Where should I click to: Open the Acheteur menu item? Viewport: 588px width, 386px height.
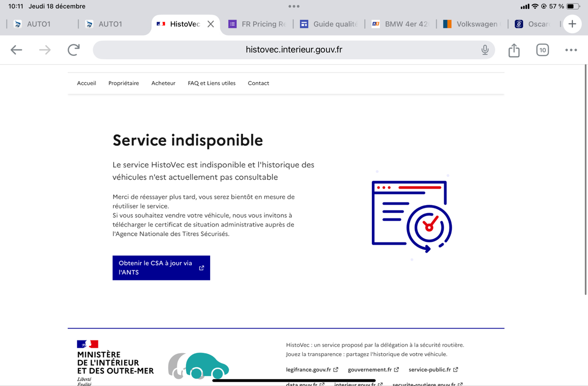pos(163,83)
